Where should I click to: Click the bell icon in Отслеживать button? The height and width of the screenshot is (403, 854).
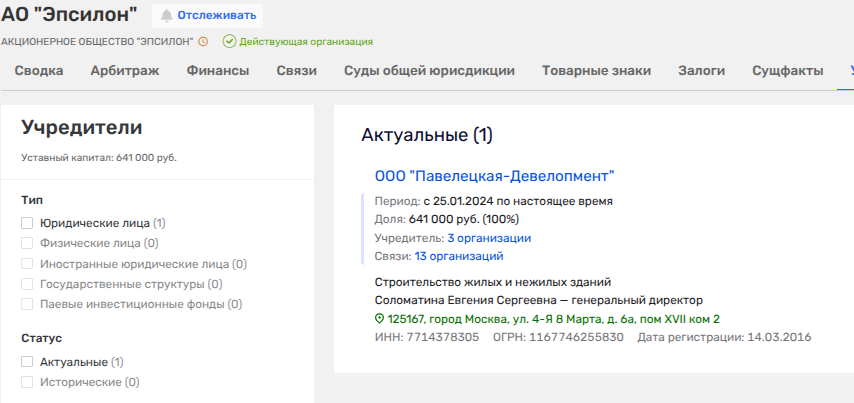[x=166, y=16]
